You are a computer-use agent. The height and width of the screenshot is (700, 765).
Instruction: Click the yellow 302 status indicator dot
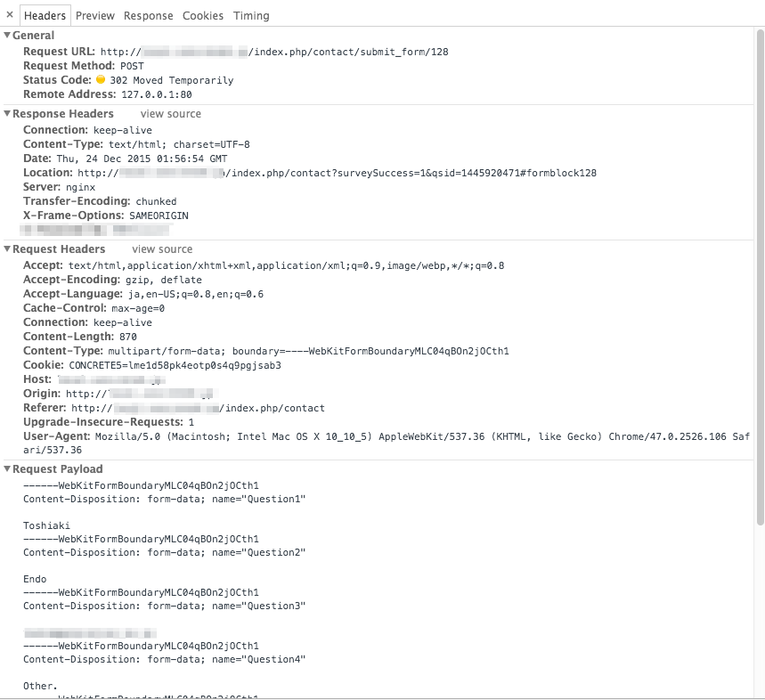click(x=101, y=79)
